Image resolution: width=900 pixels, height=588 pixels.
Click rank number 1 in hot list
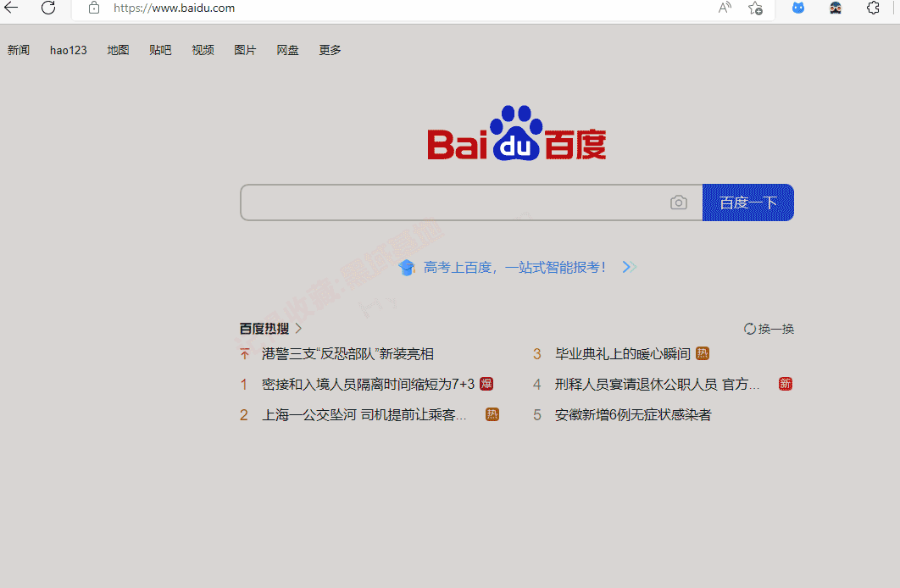(x=244, y=385)
